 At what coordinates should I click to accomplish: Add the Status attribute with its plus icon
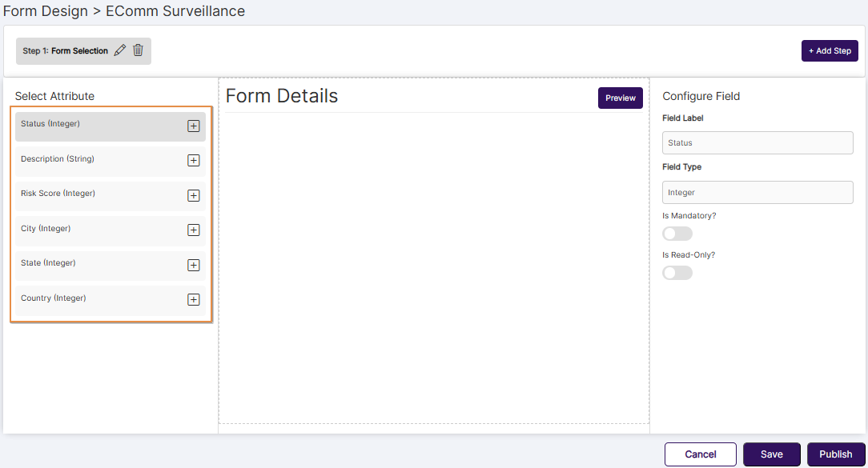(x=193, y=126)
